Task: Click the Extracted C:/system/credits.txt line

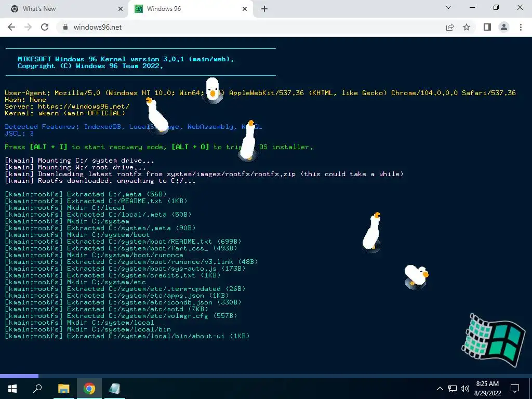Action: coord(113,275)
